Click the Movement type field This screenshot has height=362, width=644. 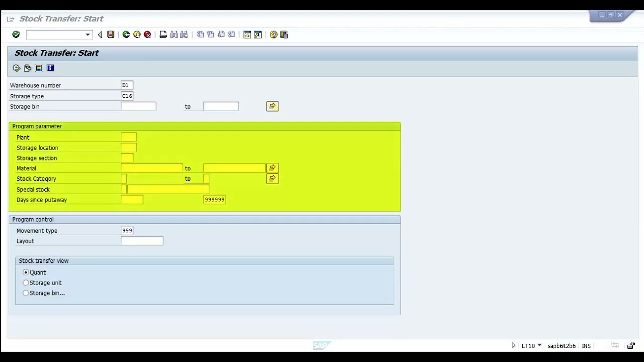[x=127, y=230]
